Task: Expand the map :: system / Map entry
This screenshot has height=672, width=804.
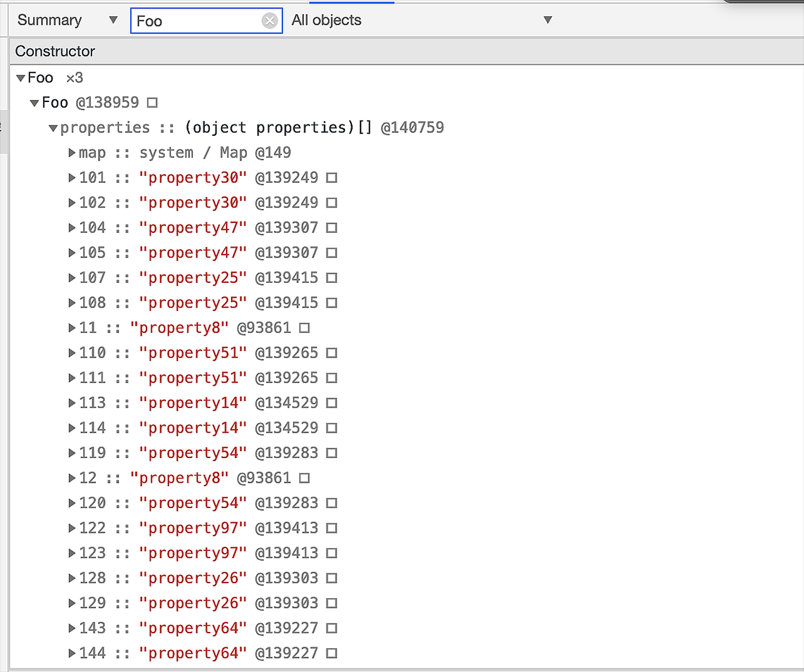Action: [x=72, y=153]
